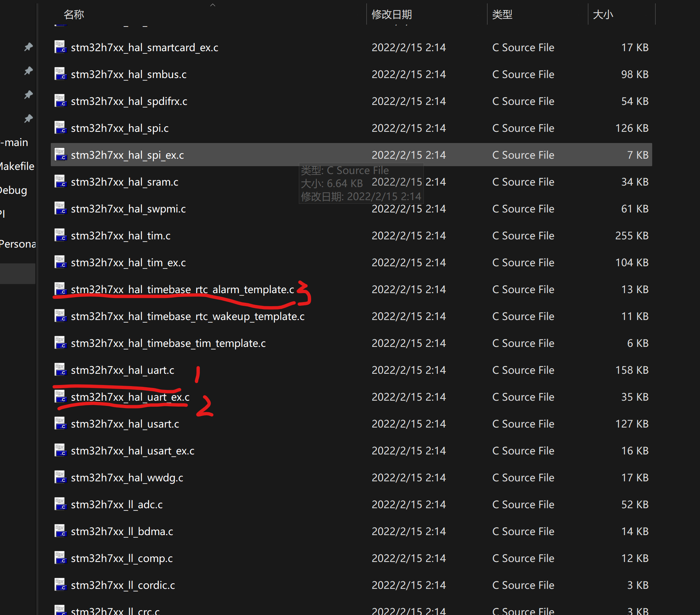The height and width of the screenshot is (615, 700).
Task: Collapse the ascending sort arrow above 名称 column
Action: [x=213, y=5]
